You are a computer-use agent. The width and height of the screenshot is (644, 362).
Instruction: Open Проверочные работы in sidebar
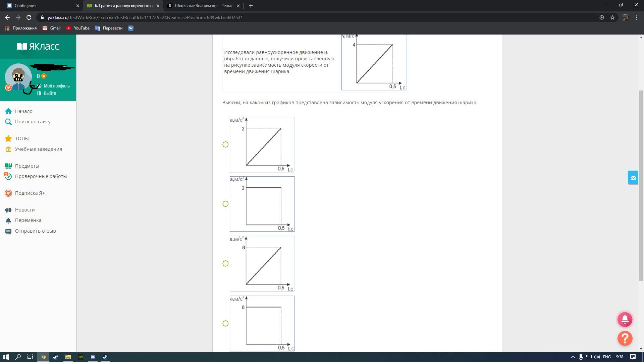41,176
